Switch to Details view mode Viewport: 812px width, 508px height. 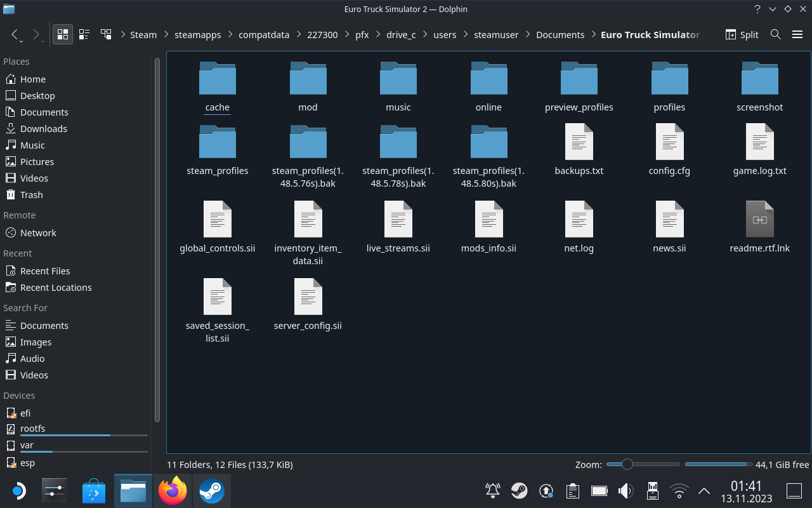(106, 34)
